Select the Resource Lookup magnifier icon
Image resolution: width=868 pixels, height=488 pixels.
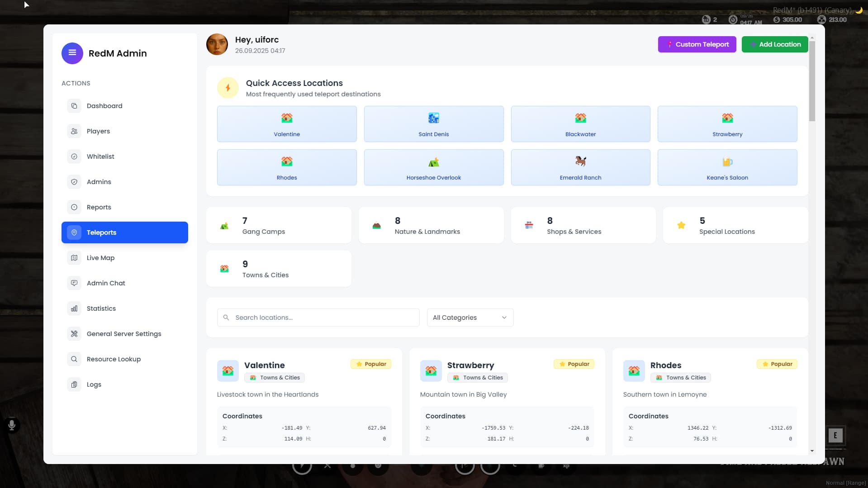tap(74, 359)
